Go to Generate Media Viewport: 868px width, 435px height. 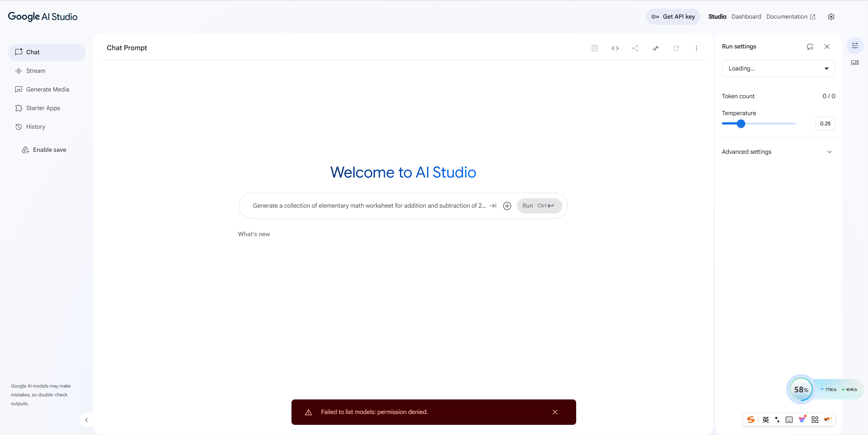point(47,89)
